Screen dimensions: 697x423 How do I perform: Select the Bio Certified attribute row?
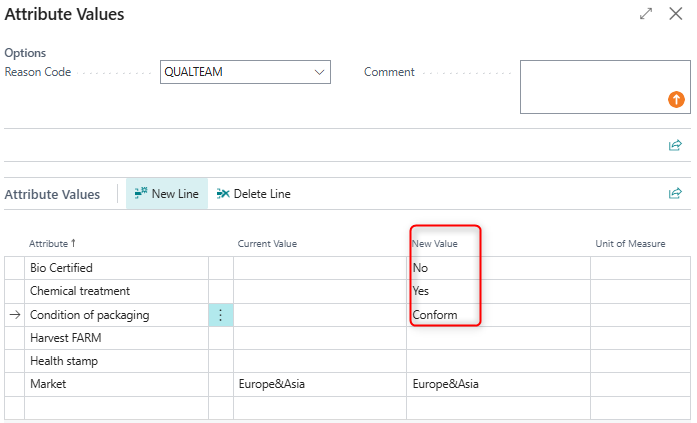point(61,268)
